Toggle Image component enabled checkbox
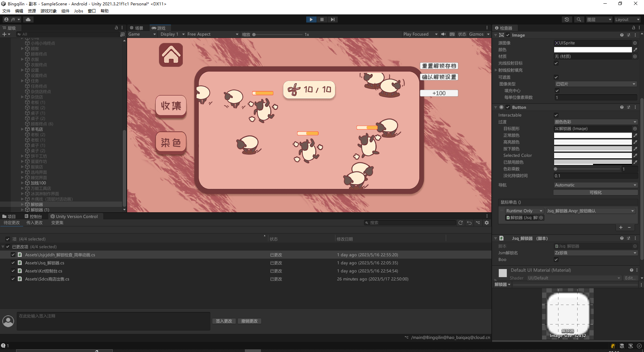 (x=508, y=35)
